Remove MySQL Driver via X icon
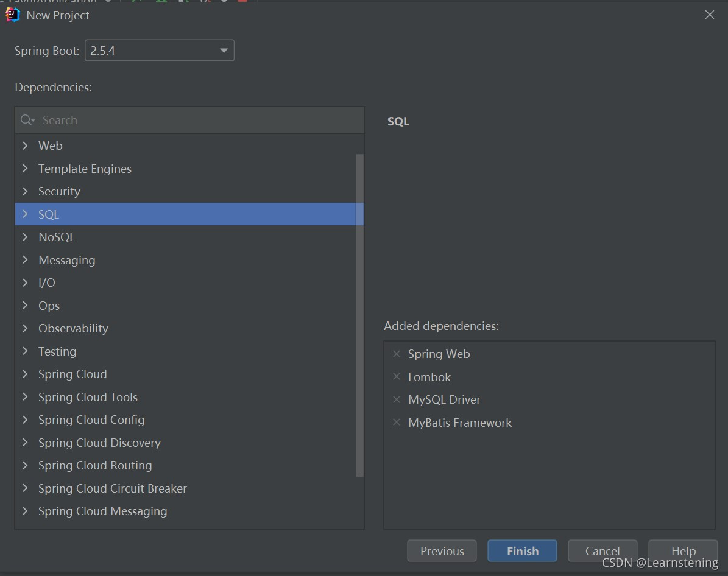The width and height of the screenshot is (728, 576). coord(397,399)
